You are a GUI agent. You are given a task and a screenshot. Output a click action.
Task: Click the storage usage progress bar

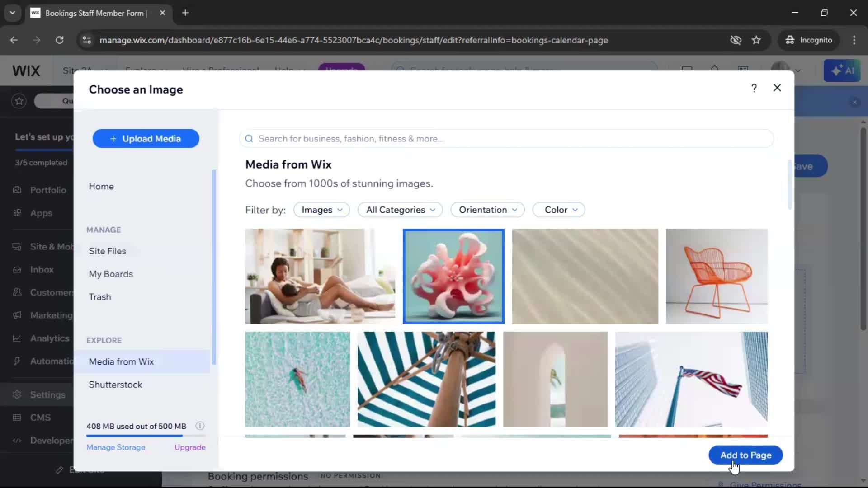(x=146, y=436)
